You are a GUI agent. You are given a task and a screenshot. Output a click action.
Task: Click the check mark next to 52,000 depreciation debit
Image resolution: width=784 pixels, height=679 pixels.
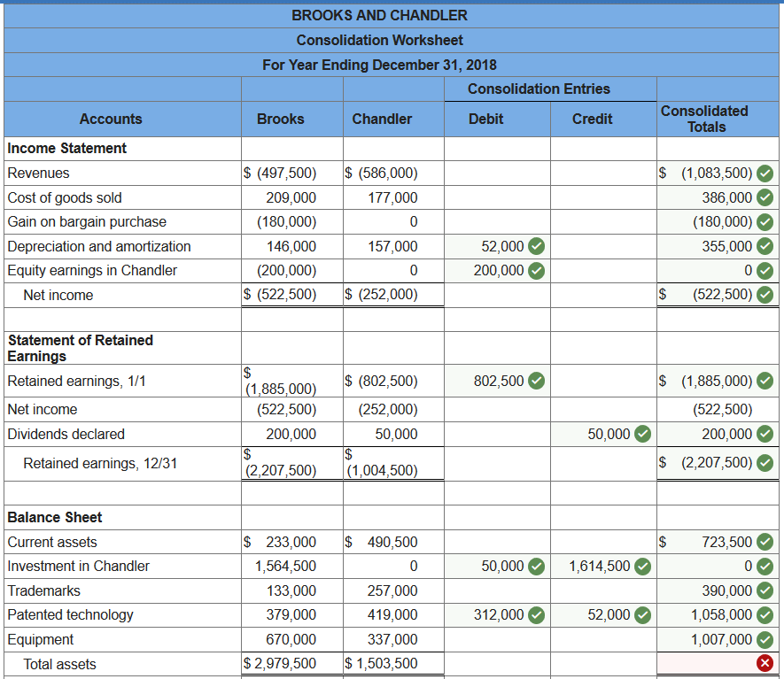click(x=537, y=246)
